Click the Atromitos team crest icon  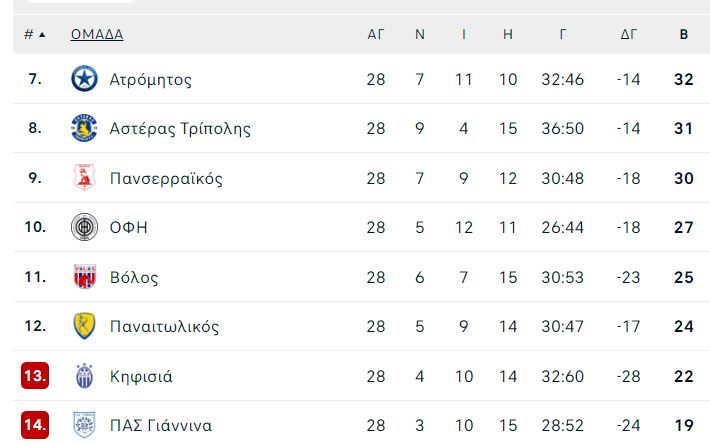(84, 79)
